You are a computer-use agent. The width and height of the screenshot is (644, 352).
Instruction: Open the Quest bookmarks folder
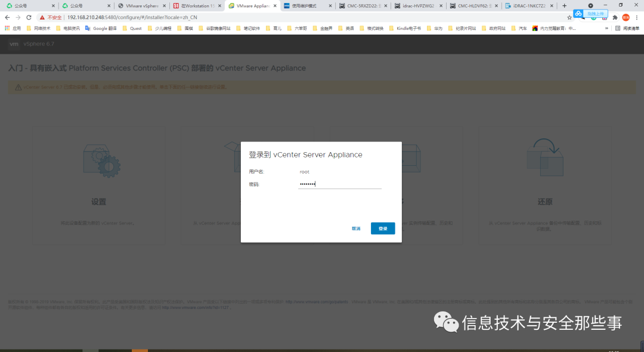[131, 29]
